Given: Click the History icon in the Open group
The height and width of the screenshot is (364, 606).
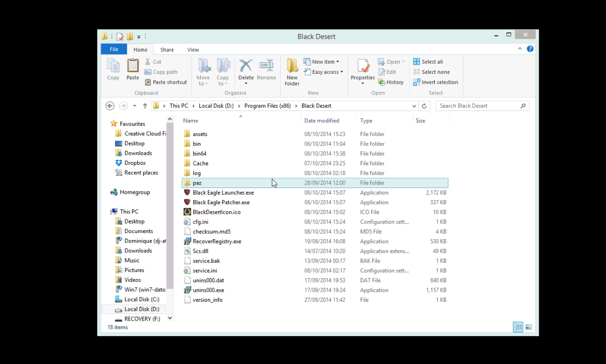Looking at the screenshot, I should 391,82.
